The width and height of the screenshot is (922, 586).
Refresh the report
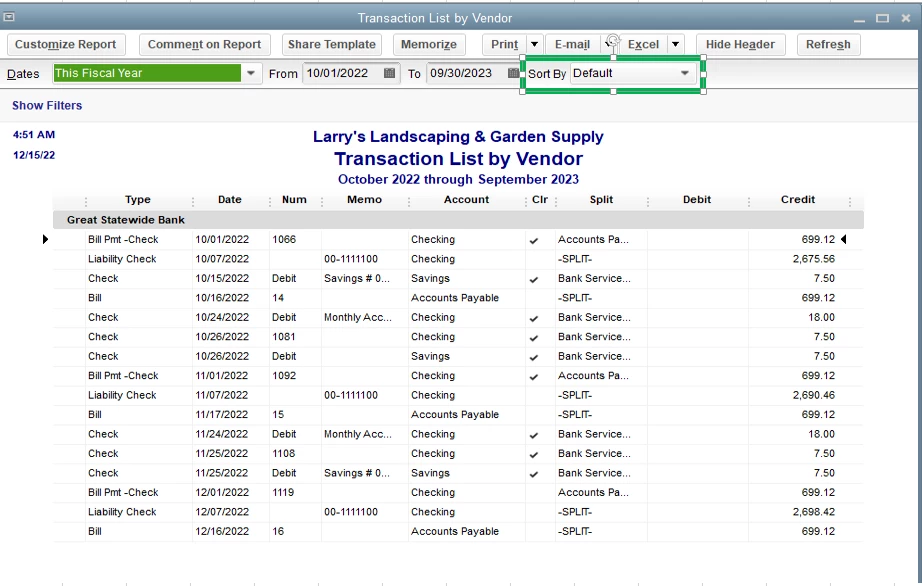(x=828, y=44)
